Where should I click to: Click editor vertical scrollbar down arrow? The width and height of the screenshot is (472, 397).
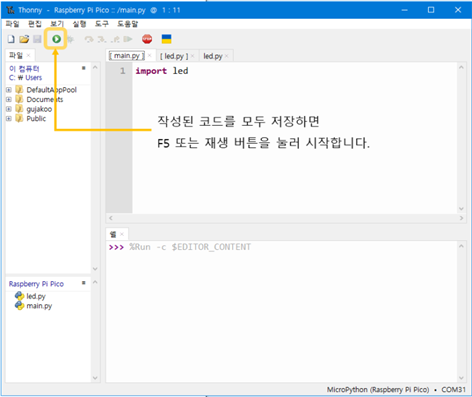pyautogui.click(x=461, y=209)
